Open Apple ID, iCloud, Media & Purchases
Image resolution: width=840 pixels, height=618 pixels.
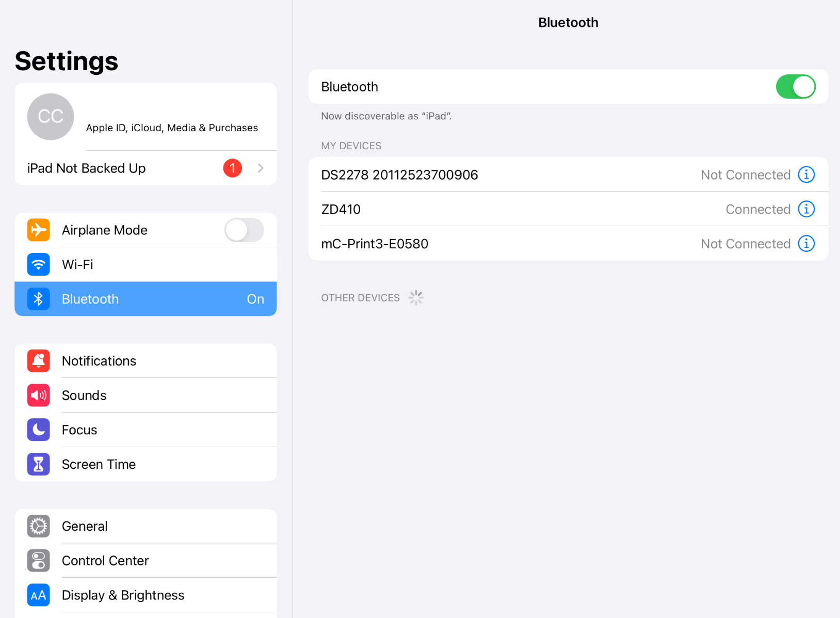(172, 128)
